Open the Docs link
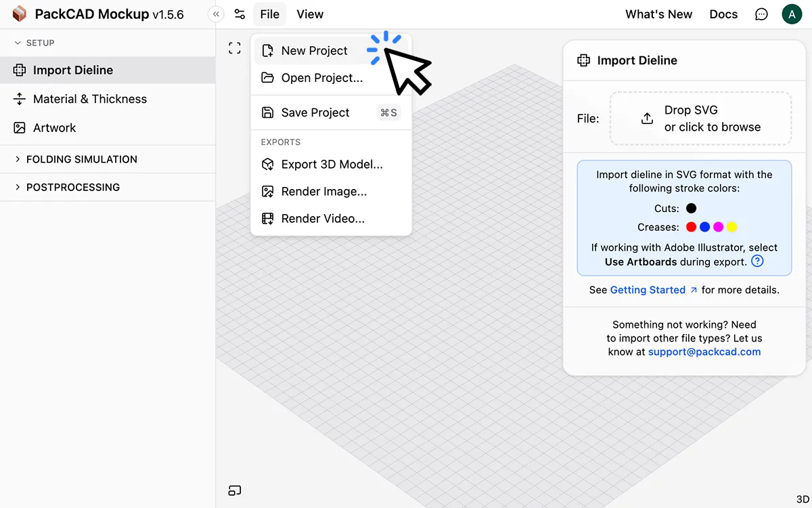 click(723, 14)
